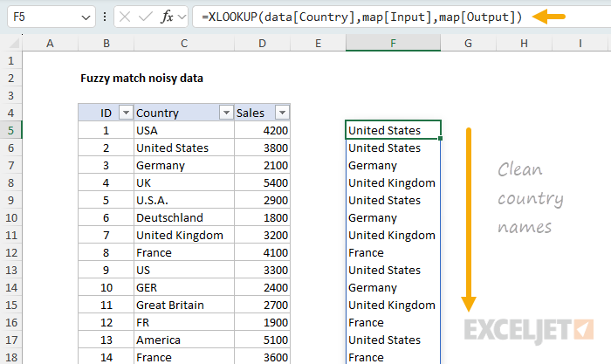Select the ID cell containing 7
611x364 pixels.
point(106,235)
